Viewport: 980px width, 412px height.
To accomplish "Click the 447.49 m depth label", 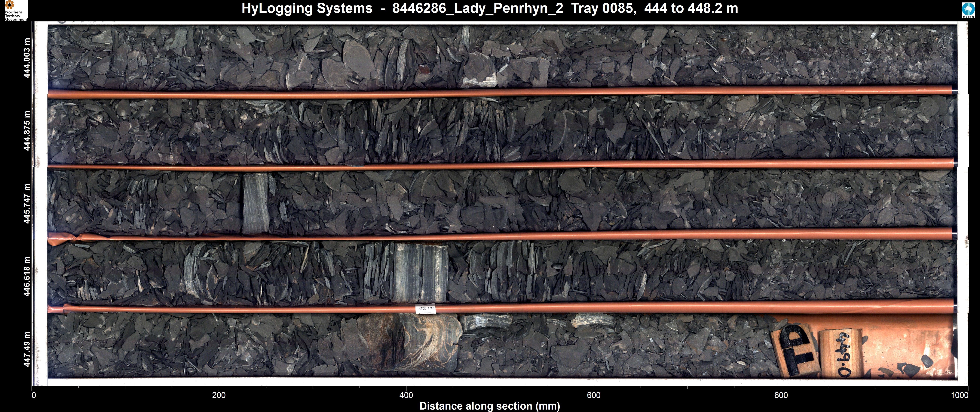I will (27, 349).
